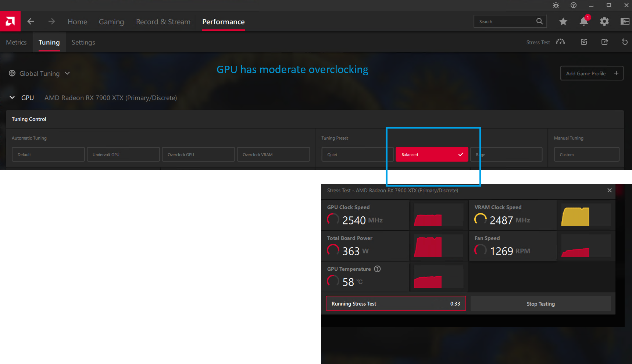Launch the Stress Test gauge icon
This screenshot has width=632, height=364.
[560, 42]
